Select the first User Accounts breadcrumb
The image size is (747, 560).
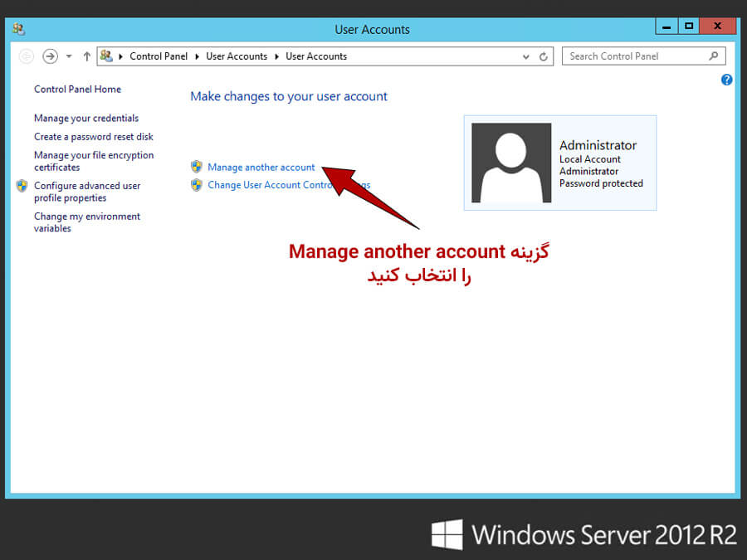(x=237, y=56)
